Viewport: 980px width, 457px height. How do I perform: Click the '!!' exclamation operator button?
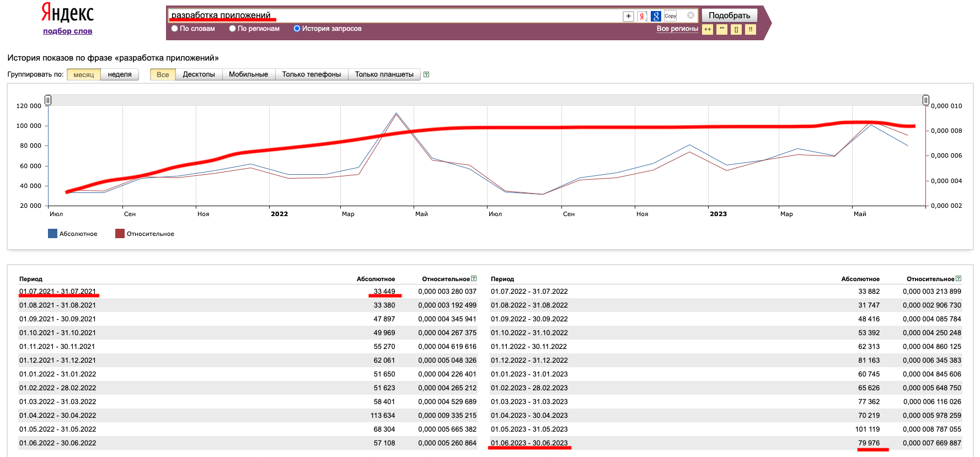[x=751, y=29]
